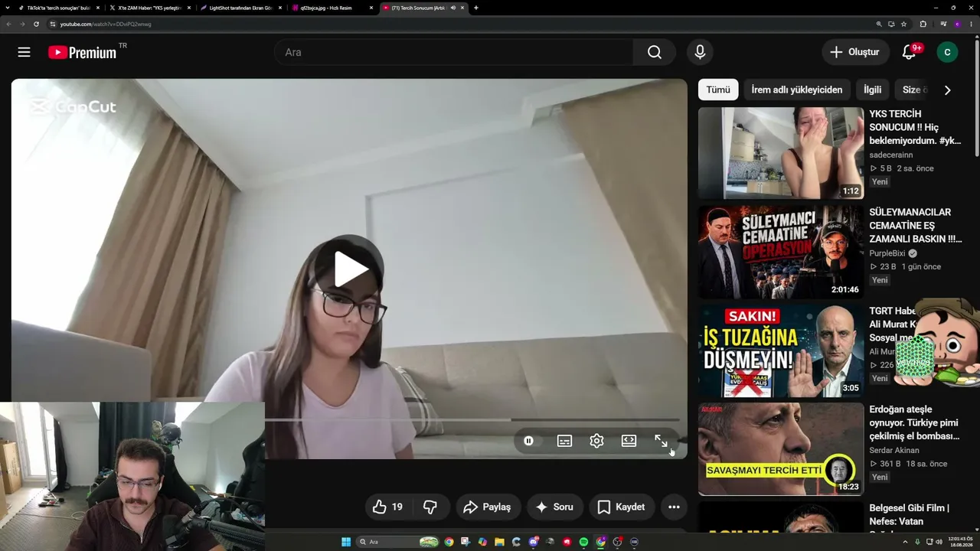This screenshot has height=551, width=980.
Task: Open the 'SÜLEYMANACILAR CEMAATİNE EŞ ZAMANLI BASKIN' title
Action: (x=915, y=226)
